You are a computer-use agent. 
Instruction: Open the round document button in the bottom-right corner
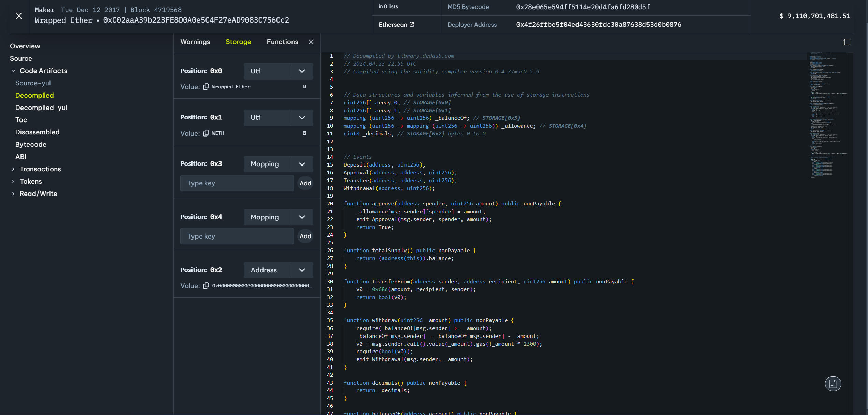pos(833,384)
